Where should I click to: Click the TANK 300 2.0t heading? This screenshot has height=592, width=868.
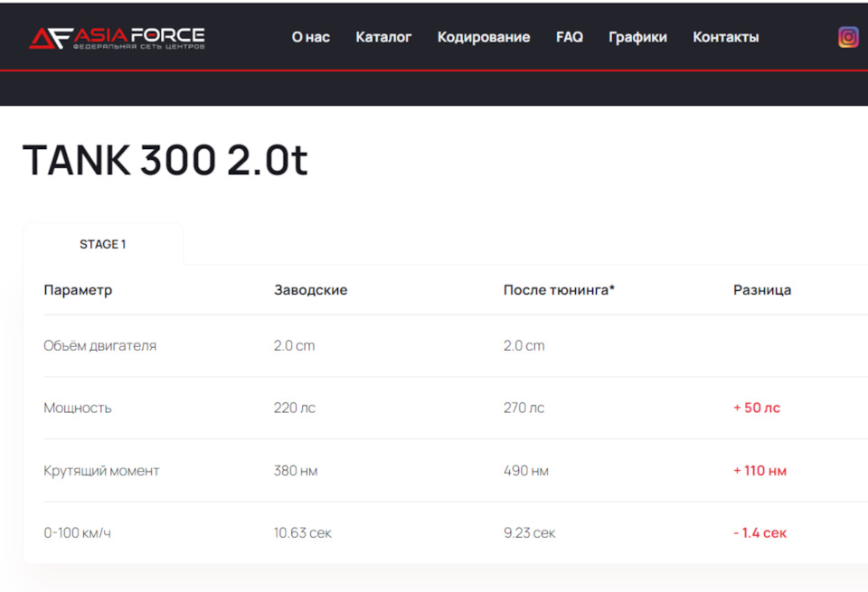[165, 160]
